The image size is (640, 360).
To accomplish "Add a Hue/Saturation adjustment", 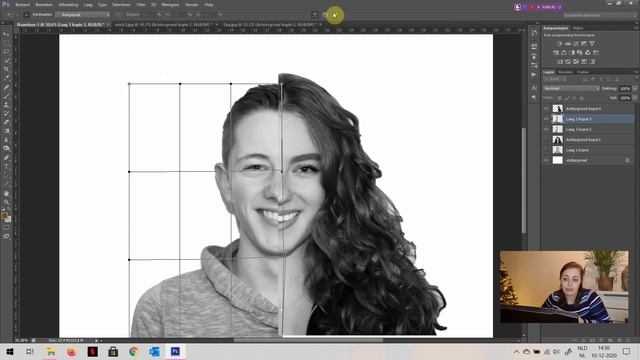I will (x=556, y=53).
